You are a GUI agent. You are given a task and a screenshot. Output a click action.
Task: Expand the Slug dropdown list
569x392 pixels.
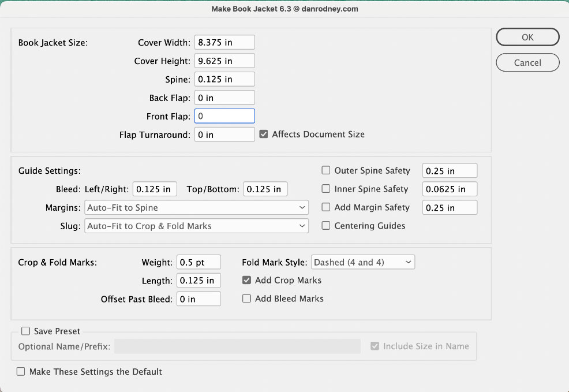pyautogui.click(x=196, y=226)
